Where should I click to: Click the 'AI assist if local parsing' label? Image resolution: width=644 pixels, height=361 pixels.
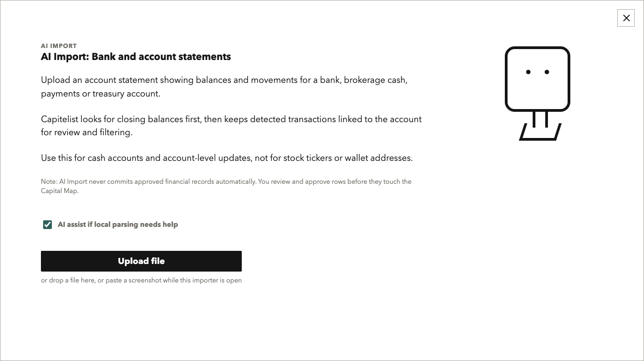(x=118, y=224)
